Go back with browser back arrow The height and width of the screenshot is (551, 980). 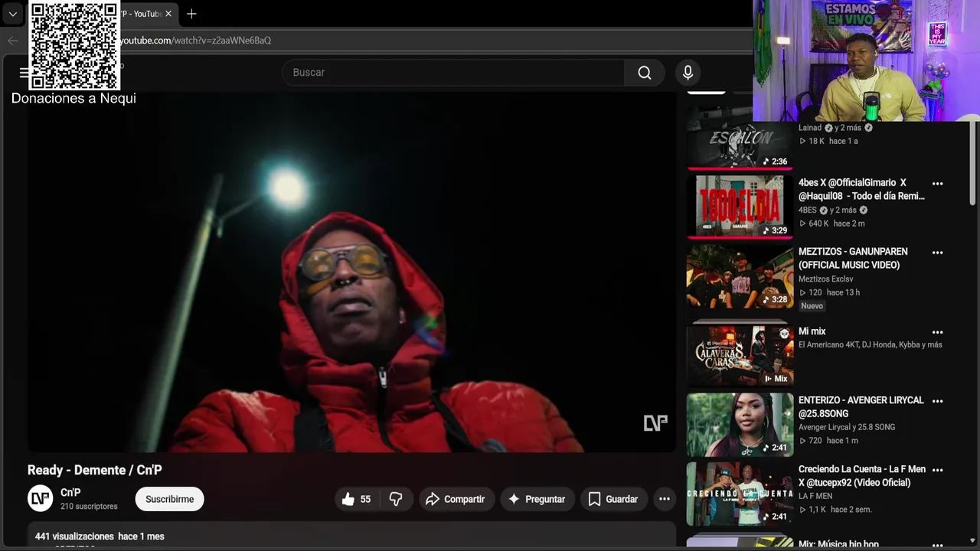point(12,41)
